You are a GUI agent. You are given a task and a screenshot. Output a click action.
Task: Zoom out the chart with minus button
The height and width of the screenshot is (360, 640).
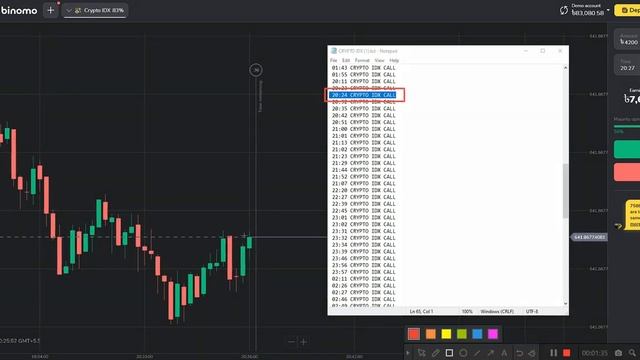coord(291,341)
